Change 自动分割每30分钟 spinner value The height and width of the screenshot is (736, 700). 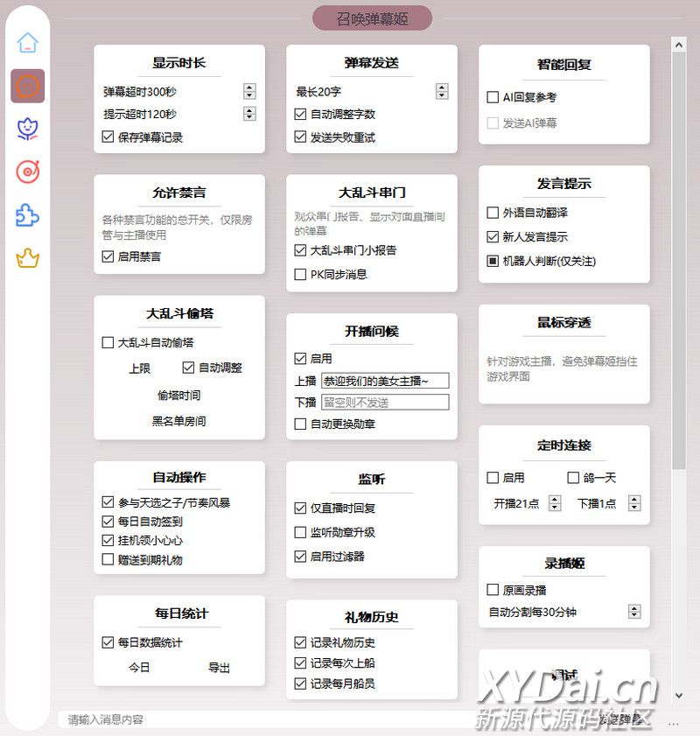click(x=634, y=612)
